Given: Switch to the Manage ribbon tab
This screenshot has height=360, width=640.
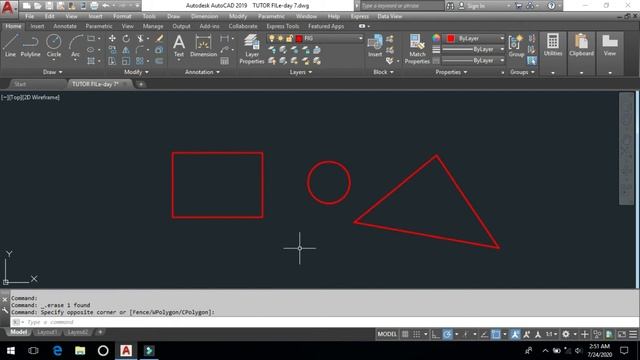Looking at the screenshot, I should click(153, 26).
